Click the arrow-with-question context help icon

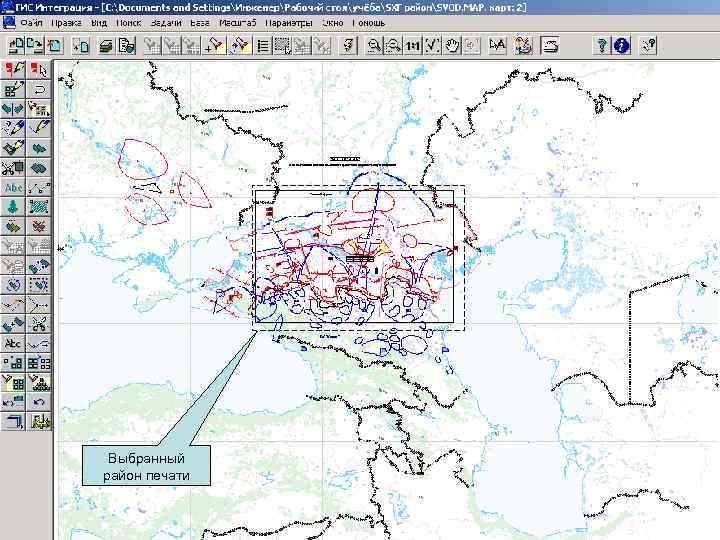click(647, 45)
